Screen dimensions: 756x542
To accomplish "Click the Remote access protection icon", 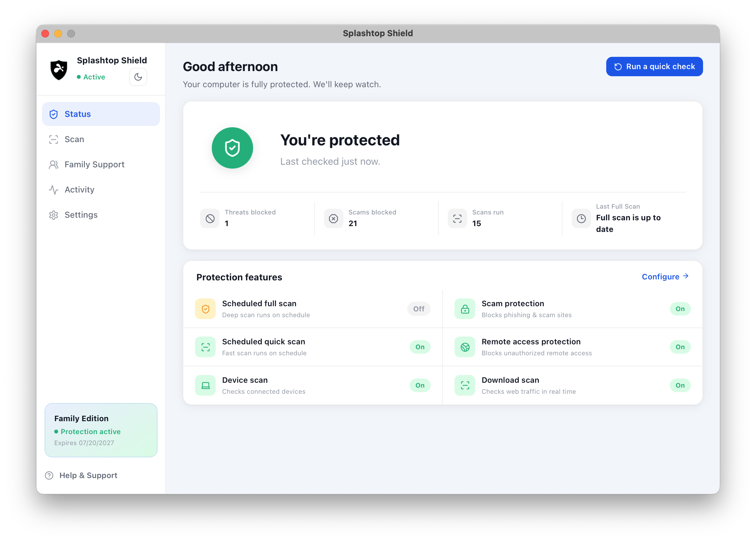I will tap(465, 347).
